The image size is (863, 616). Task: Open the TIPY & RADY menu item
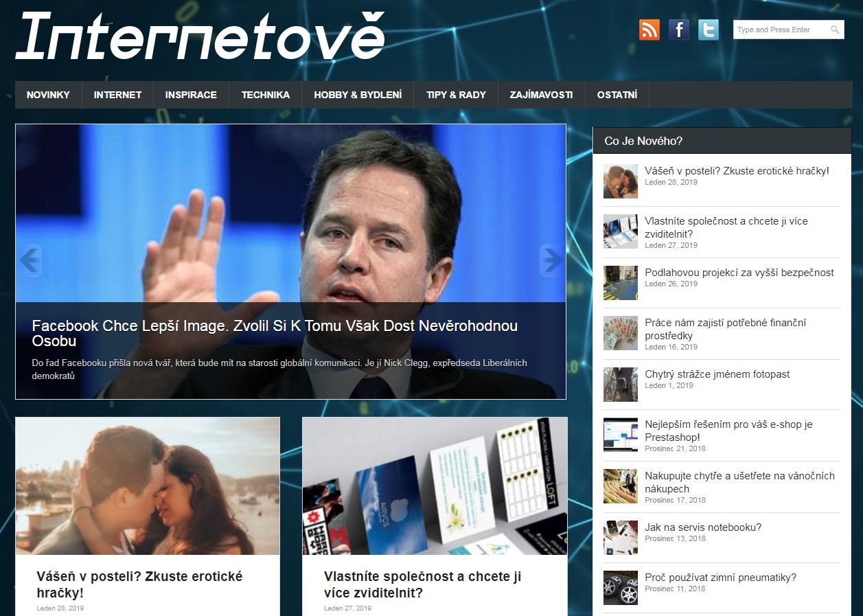(x=456, y=95)
